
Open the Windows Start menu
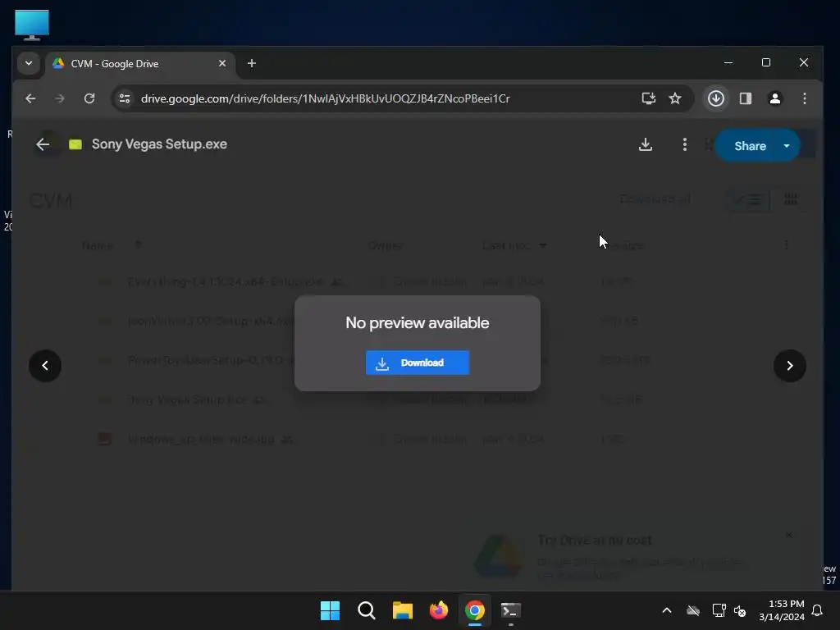tap(330, 610)
